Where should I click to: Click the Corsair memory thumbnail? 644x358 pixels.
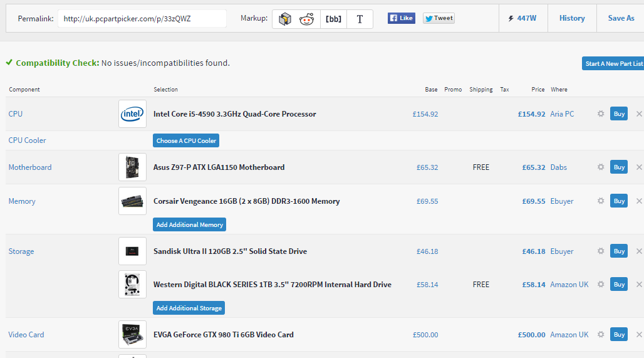point(132,201)
